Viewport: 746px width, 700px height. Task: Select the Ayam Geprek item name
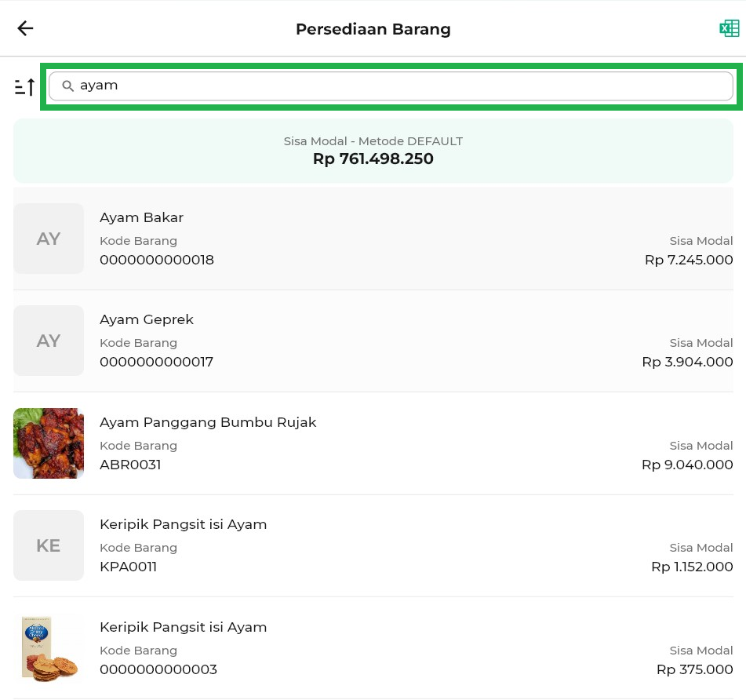click(147, 319)
